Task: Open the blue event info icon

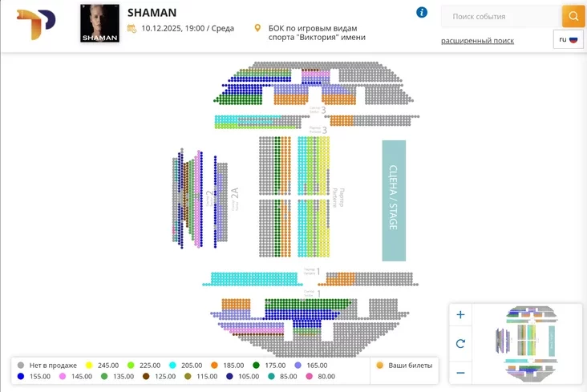Action: click(x=422, y=13)
